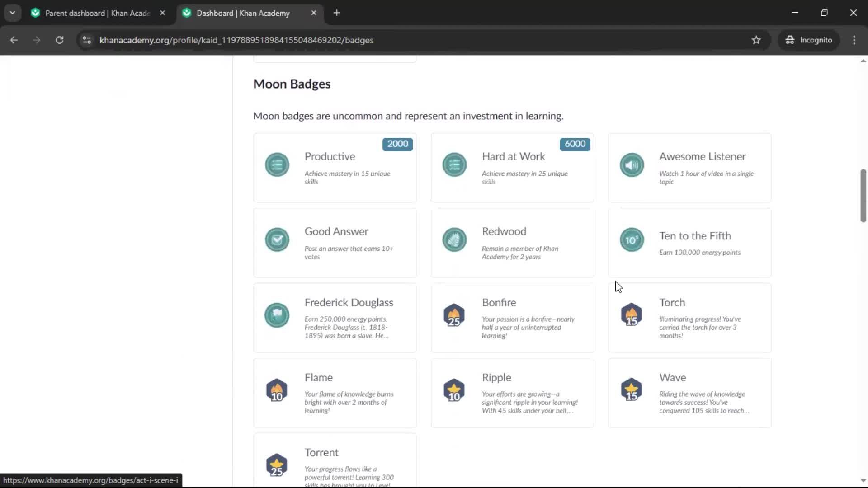Viewport: 868px width, 488px height.
Task: Click the Redwood leaf badge icon
Action: [454, 240]
